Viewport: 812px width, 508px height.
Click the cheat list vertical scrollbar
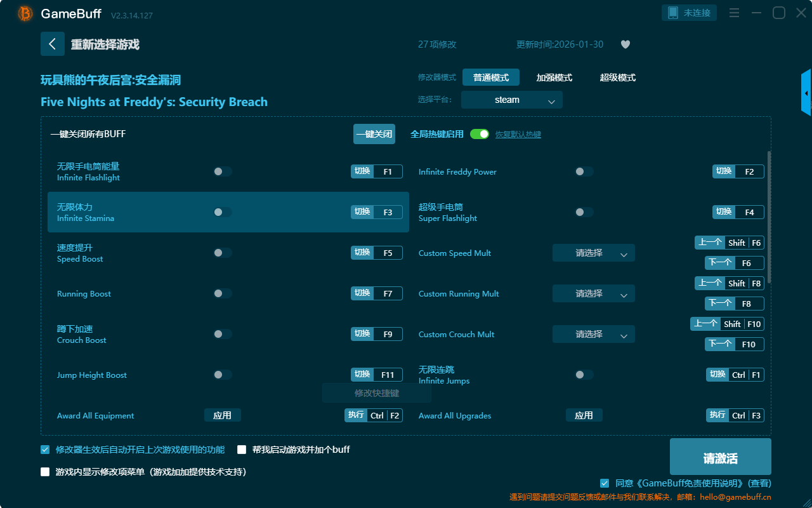coord(769,216)
